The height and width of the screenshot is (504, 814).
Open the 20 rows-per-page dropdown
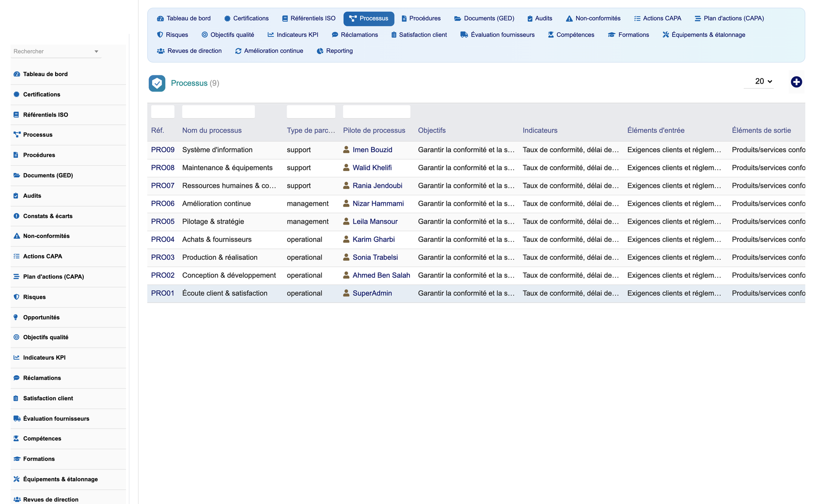pyautogui.click(x=759, y=81)
